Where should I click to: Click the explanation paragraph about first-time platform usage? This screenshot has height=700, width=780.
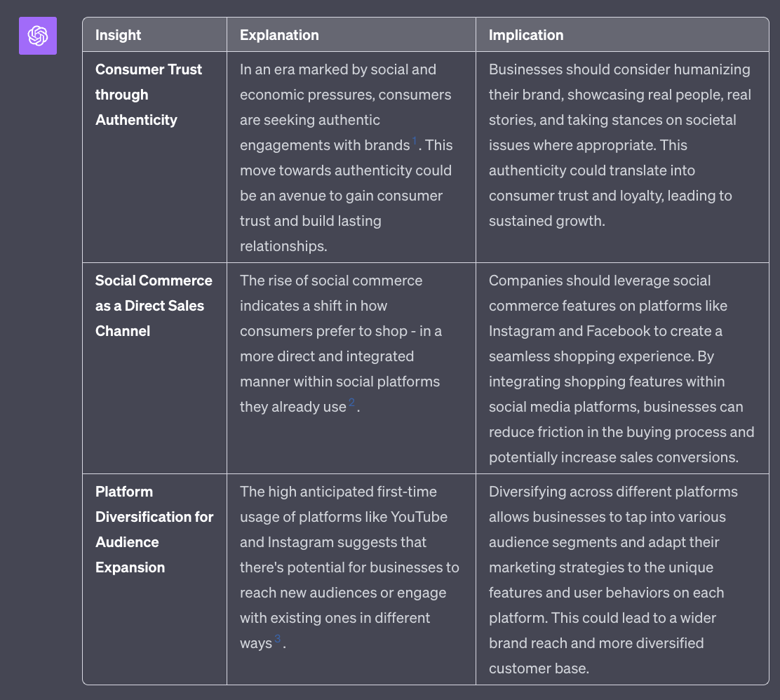[349, 567]
